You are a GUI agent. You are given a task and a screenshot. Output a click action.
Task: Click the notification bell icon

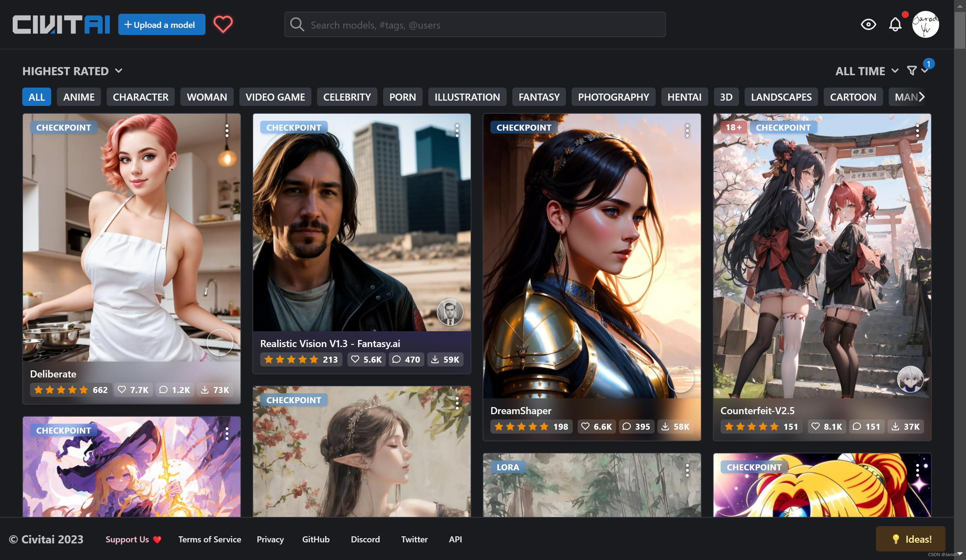(x=895, y=25)
